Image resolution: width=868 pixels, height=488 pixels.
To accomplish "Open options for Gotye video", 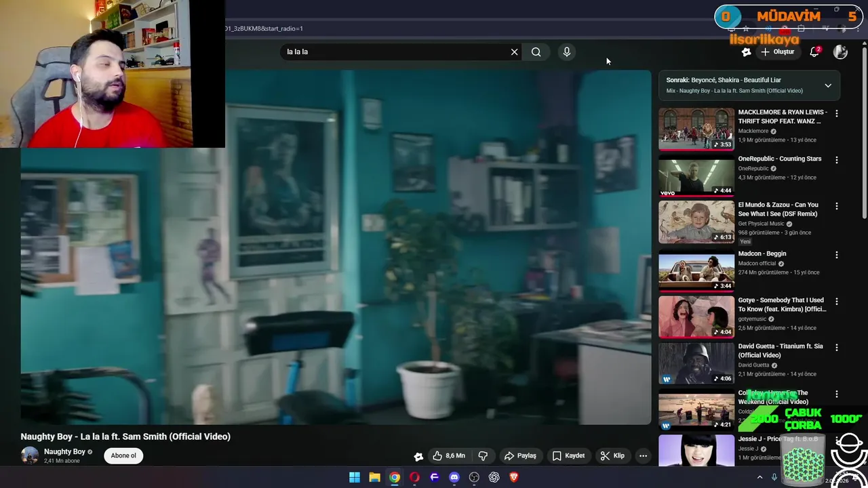I will pos(836,301).
